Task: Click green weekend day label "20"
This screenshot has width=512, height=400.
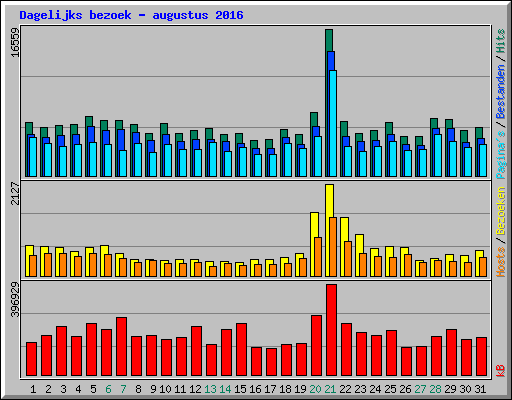Action: pyautogui.click(x=315, y=389)
